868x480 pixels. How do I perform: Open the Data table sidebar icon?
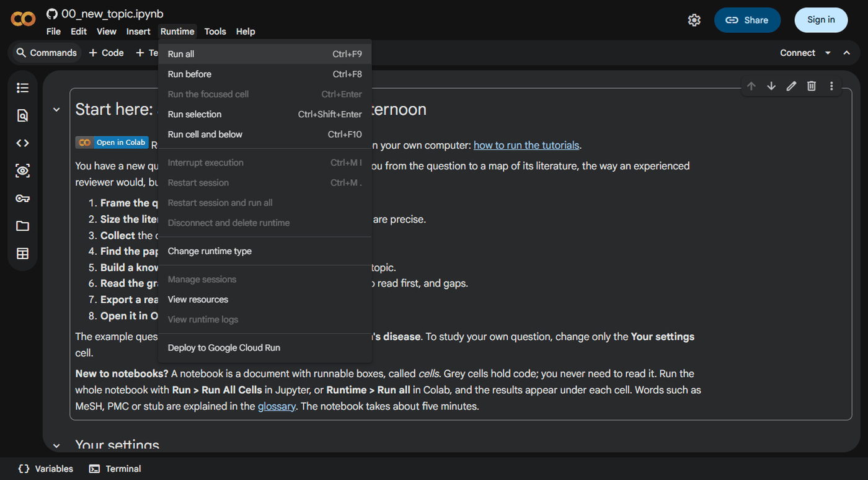tap(22, 254)
